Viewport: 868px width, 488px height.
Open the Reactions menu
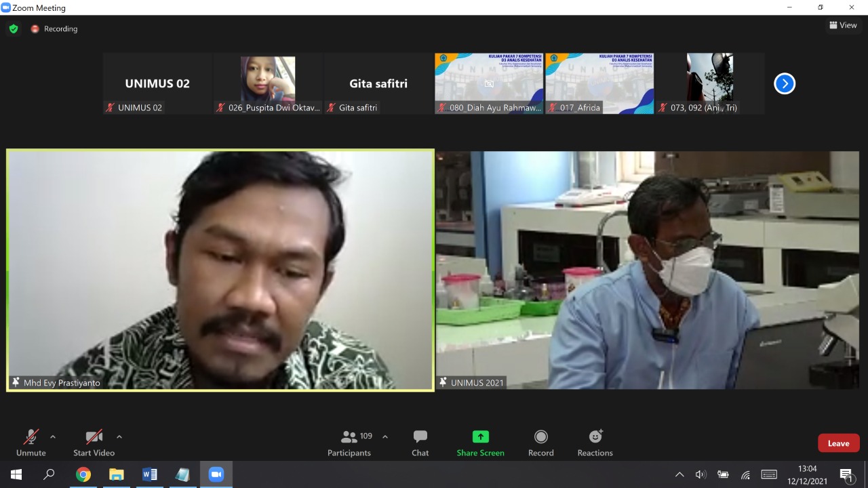coord(595,443)
